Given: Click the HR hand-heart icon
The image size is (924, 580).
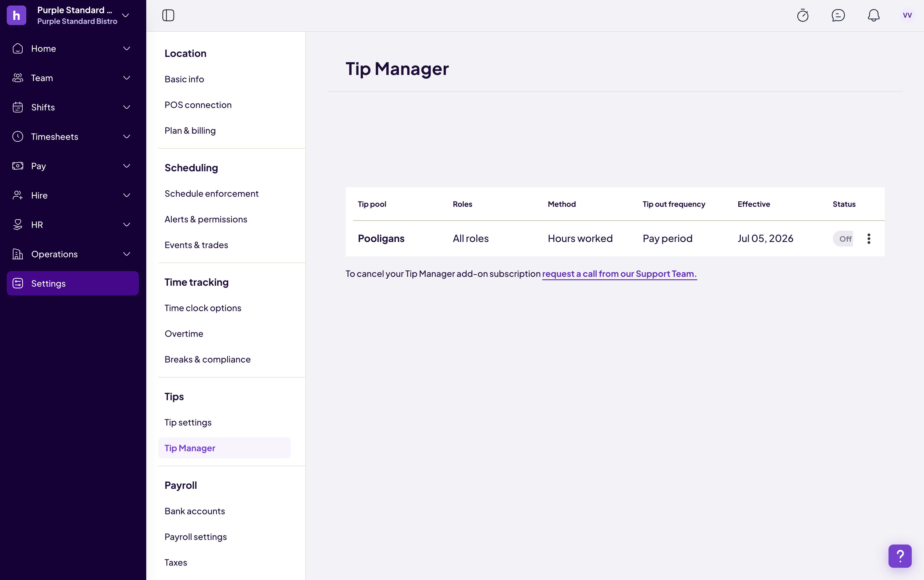Looking at the screenshot, I should (18, 225).
